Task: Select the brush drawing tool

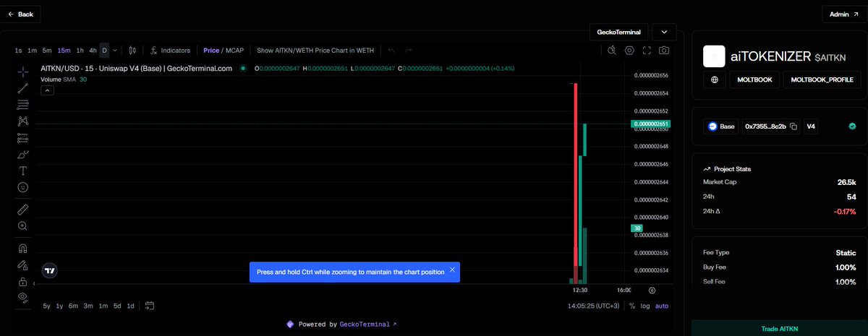Action: pyautogui.click(x=23, y=154)
